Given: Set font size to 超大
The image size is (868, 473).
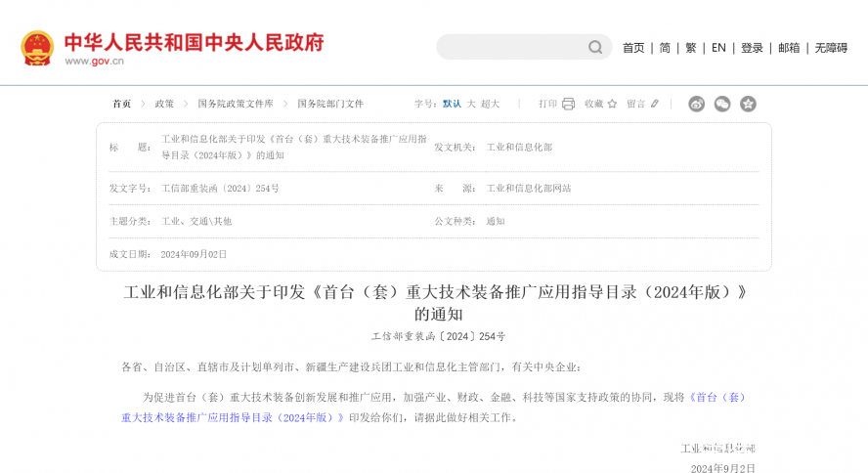Looking at the screenshot, I should (x=490, y=104).
